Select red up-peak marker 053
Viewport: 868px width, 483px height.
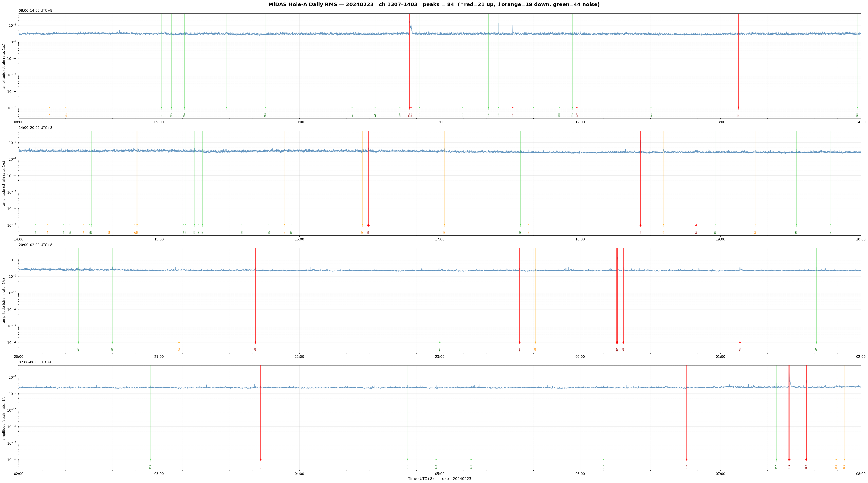point(696,225)
